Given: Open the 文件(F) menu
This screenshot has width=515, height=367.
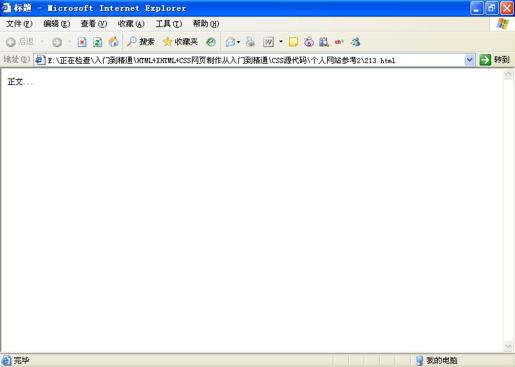Looking at the screenshot, I should pos(19,24).
